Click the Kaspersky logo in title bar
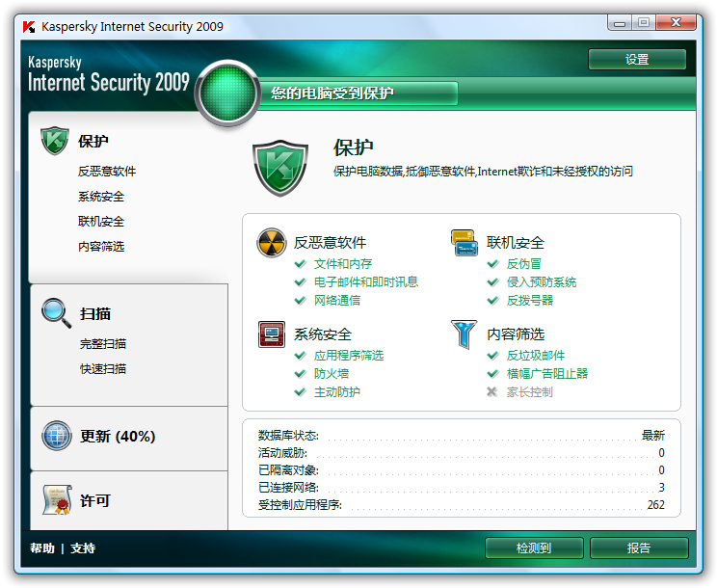The height and width of the screenshot is (588, 717). (x=29, y=27)
